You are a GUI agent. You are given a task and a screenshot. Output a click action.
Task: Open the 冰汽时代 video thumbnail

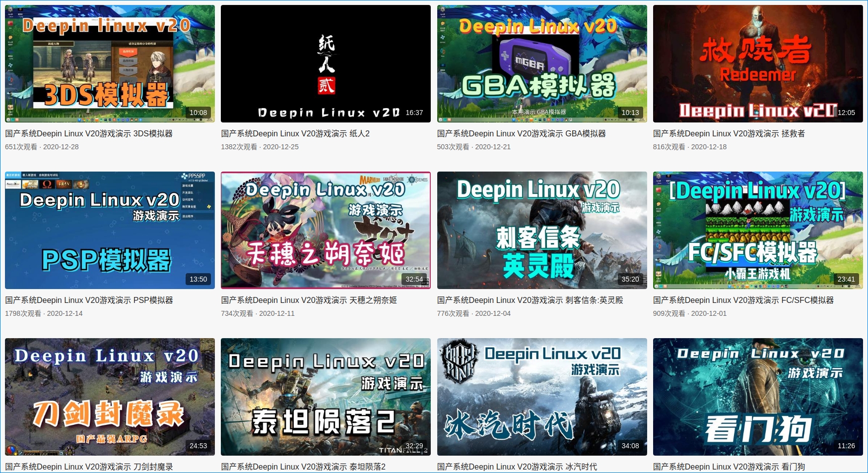click(542, 397)
